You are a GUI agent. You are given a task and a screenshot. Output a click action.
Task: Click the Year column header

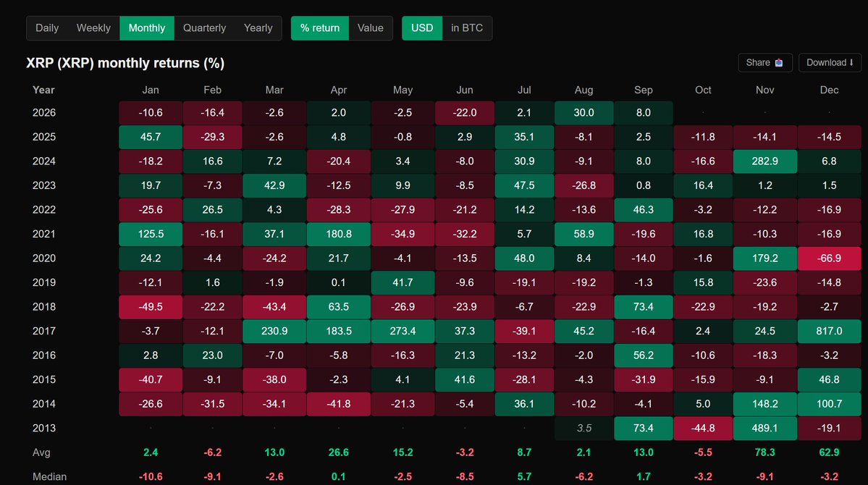(x=43, y=90)
